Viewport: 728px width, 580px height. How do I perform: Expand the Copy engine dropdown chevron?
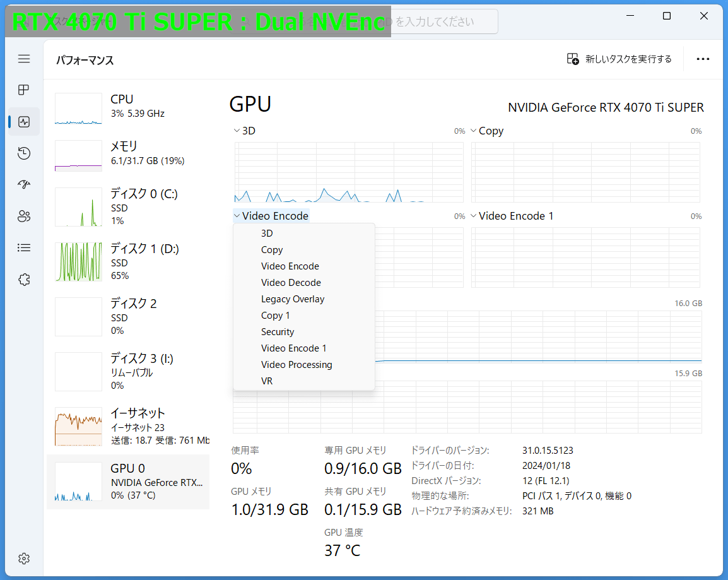(x=474, y=131)
